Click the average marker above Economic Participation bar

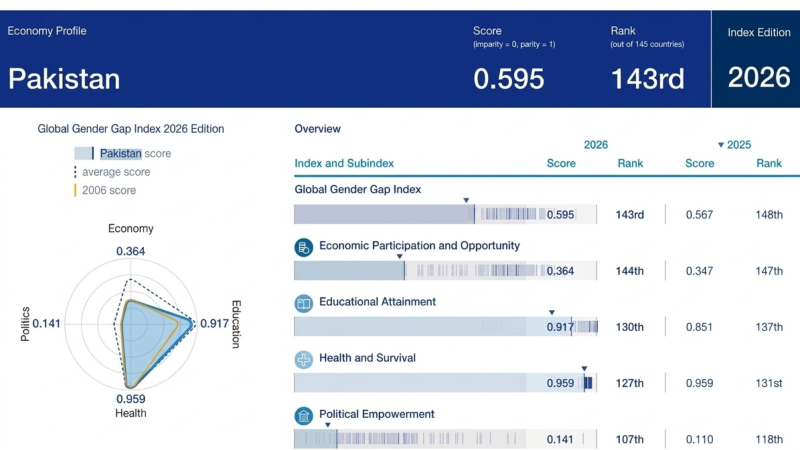[399, 257]
